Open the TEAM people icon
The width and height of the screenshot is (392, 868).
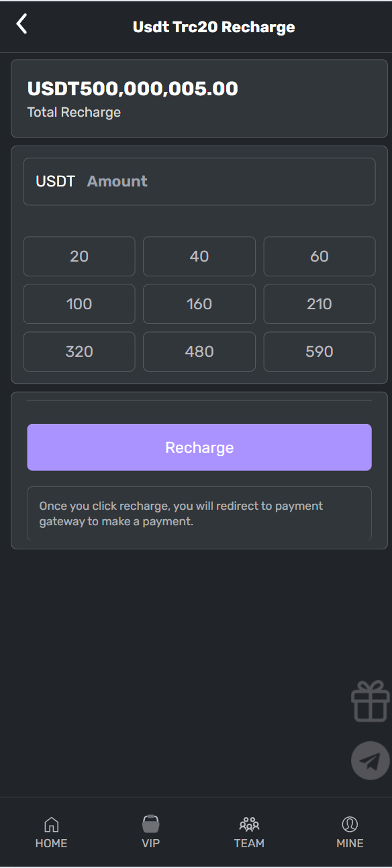(x=249, y=824)
